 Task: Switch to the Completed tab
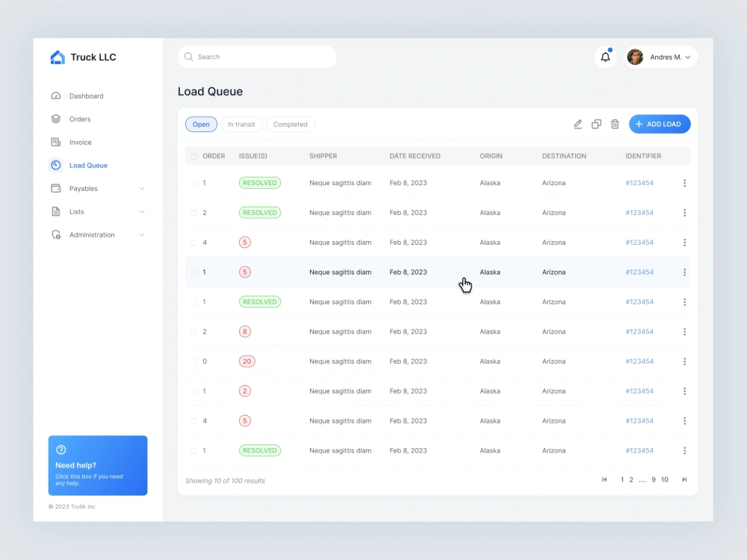pyautogui.click(x=290, y=124)
